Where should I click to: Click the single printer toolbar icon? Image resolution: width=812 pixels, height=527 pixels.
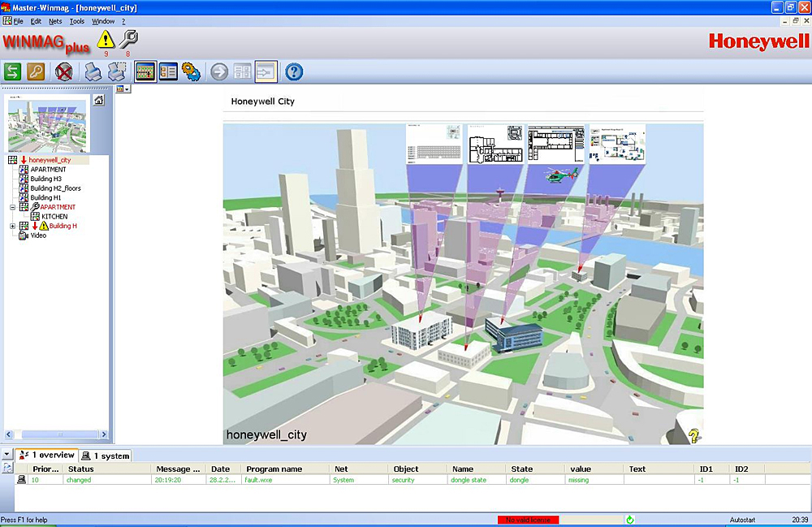(x=93, y=71)
